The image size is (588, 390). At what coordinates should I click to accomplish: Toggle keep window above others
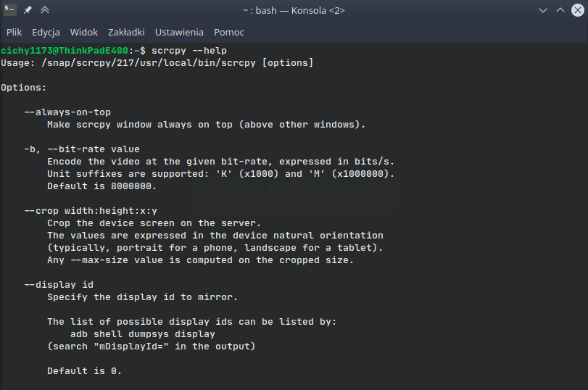pos(45,11)
